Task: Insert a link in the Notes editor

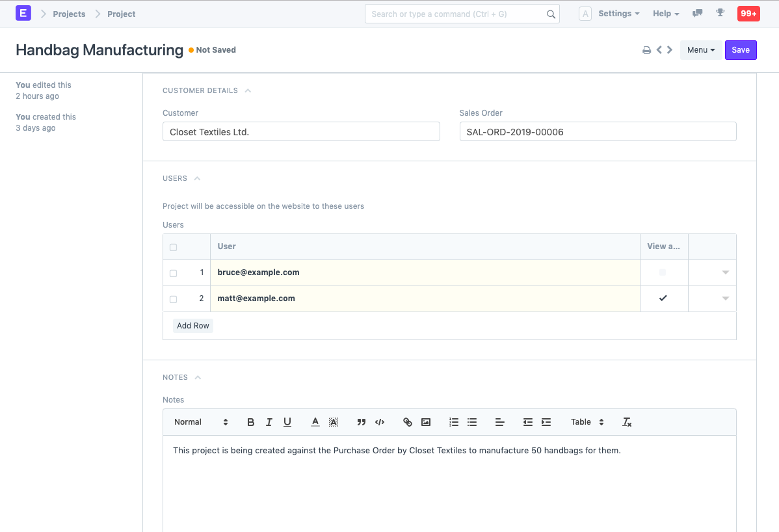Action: tap(407, 422)
